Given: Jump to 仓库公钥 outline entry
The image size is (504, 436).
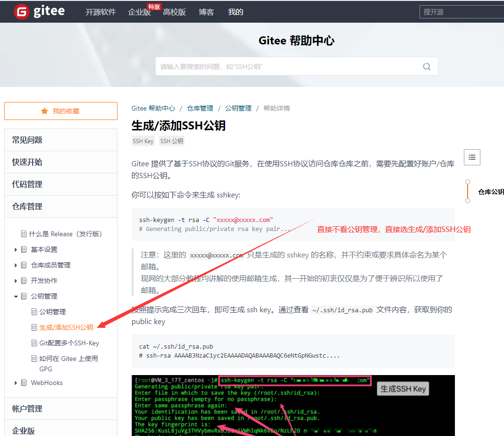Looking at the screenshot, I should click(x=491, y=192).
